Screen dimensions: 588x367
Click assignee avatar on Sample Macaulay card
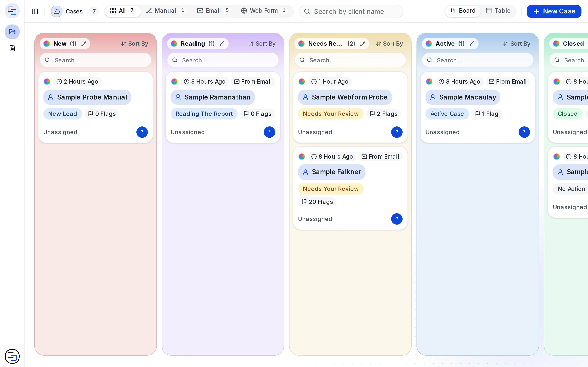point(524,132)
